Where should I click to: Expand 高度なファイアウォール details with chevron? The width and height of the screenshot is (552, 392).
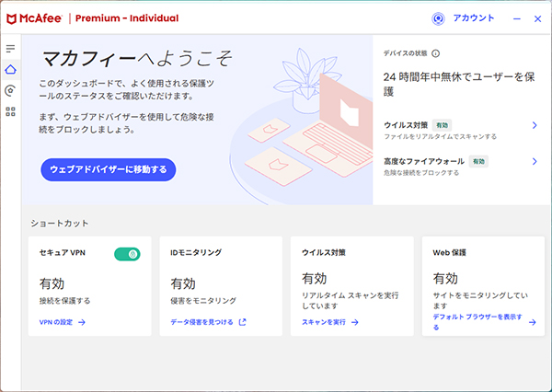tap(535, 161)
